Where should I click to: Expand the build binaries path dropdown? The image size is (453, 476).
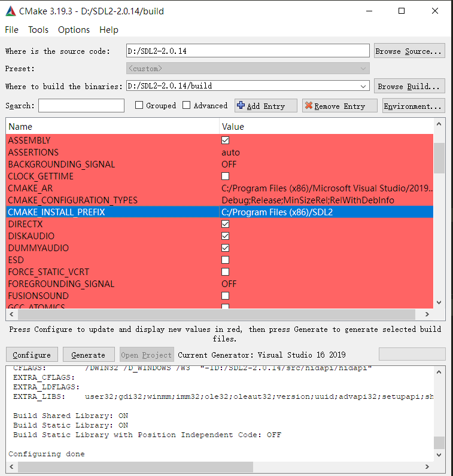click(x=364, y=86)
